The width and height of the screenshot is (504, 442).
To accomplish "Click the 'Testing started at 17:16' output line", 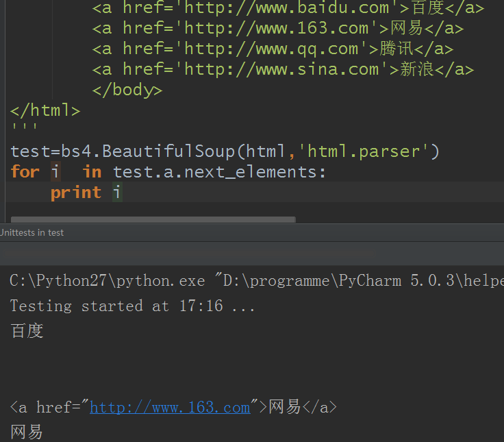I will click(x=132, y=306).
